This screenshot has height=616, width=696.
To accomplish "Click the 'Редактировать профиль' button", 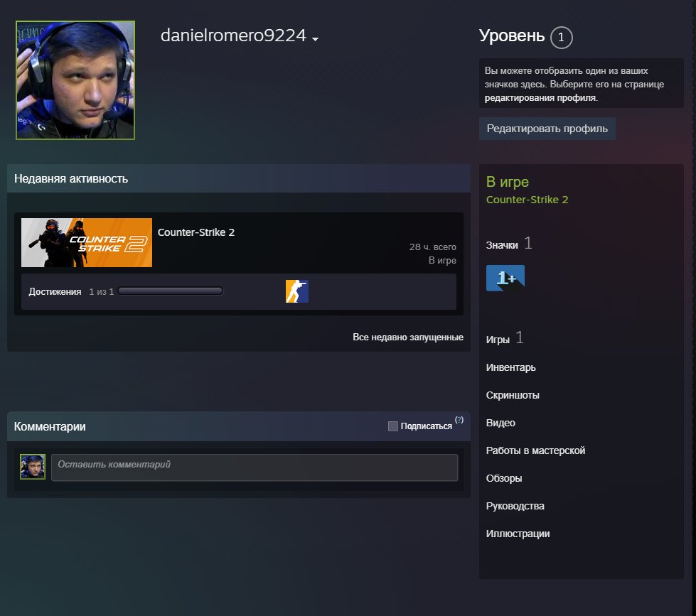I will click(x=547, y=129).
